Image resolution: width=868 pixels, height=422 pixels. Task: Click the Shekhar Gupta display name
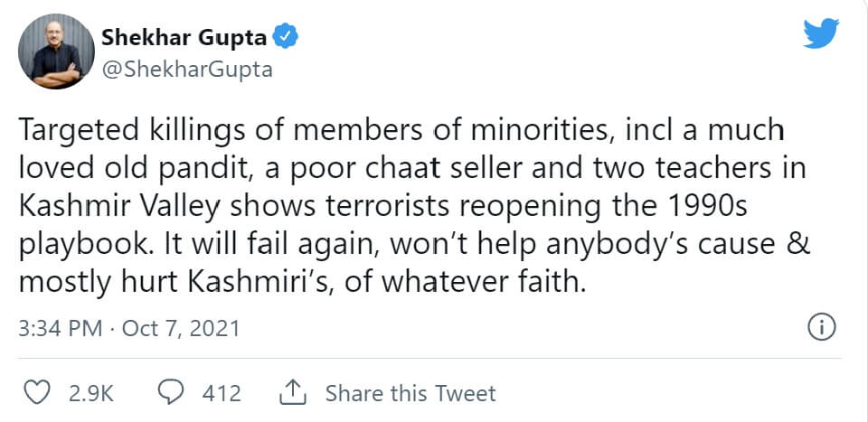click(185, 38)
